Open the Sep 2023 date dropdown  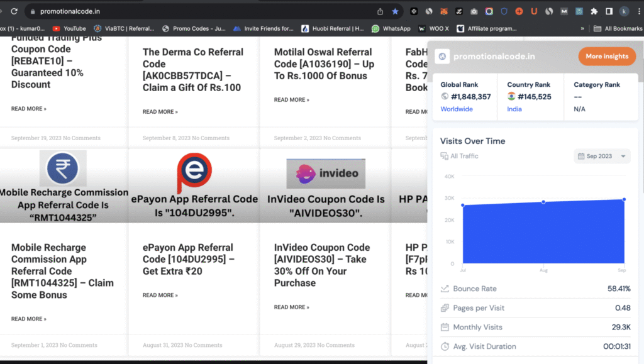[602, 157]
